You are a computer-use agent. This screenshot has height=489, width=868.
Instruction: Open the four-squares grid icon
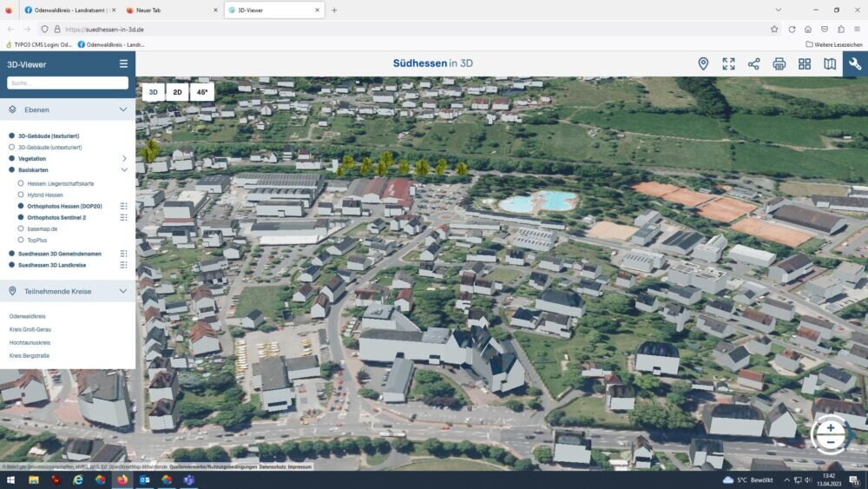805,63
